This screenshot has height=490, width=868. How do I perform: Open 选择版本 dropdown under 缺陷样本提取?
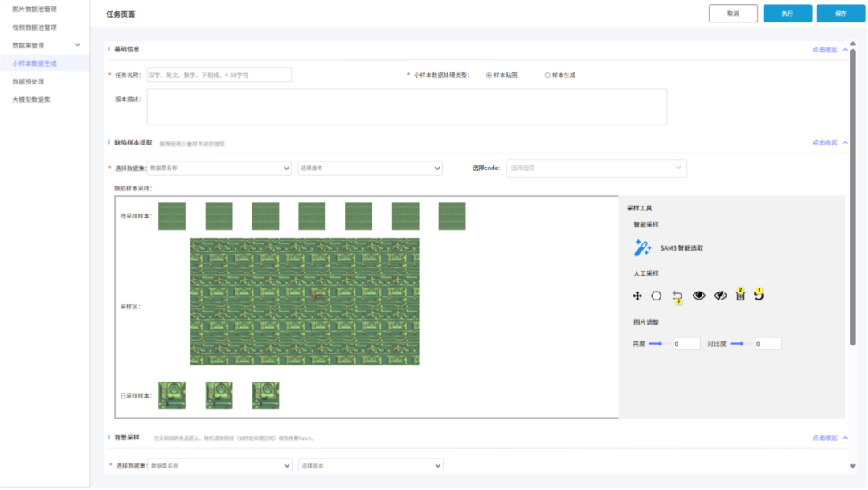coord(370,168)
